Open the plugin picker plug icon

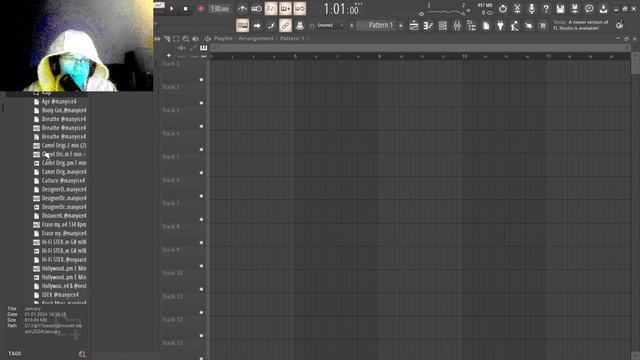[x=500, y=26]
